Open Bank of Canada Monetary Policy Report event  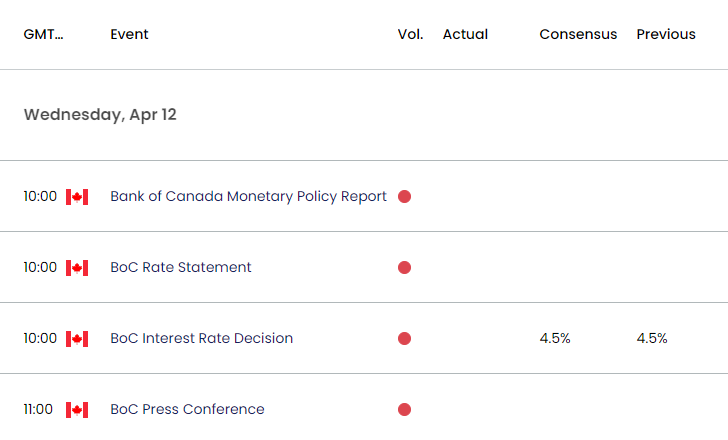pos(248,197)
